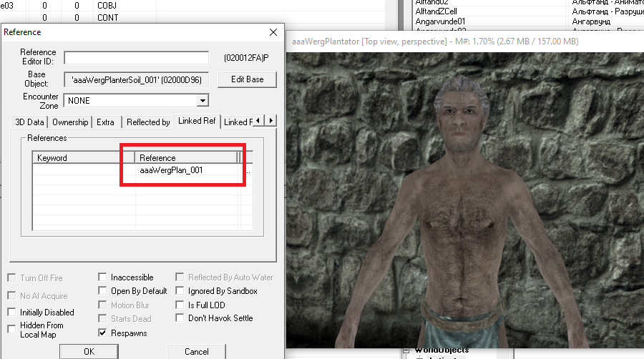Enable the Initially Disabled checkbox
This screenshot has height=359, width=644.
tap(12, 313)
